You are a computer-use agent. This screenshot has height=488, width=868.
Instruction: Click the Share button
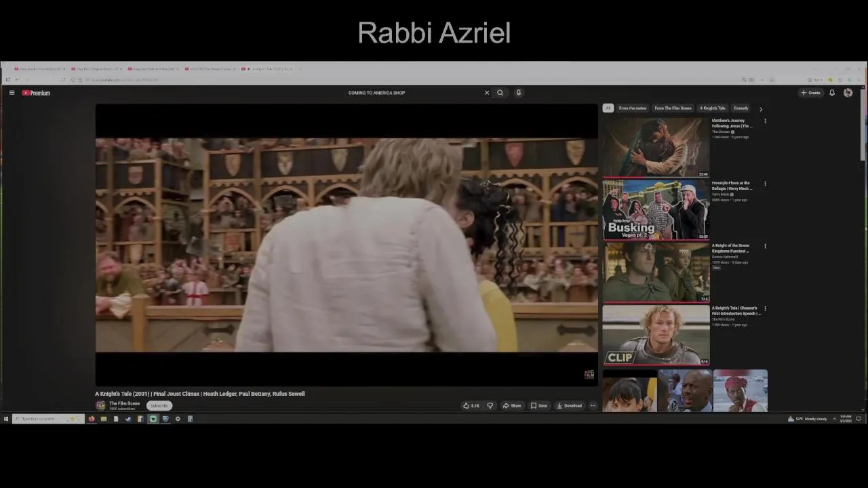coord(512,405)
